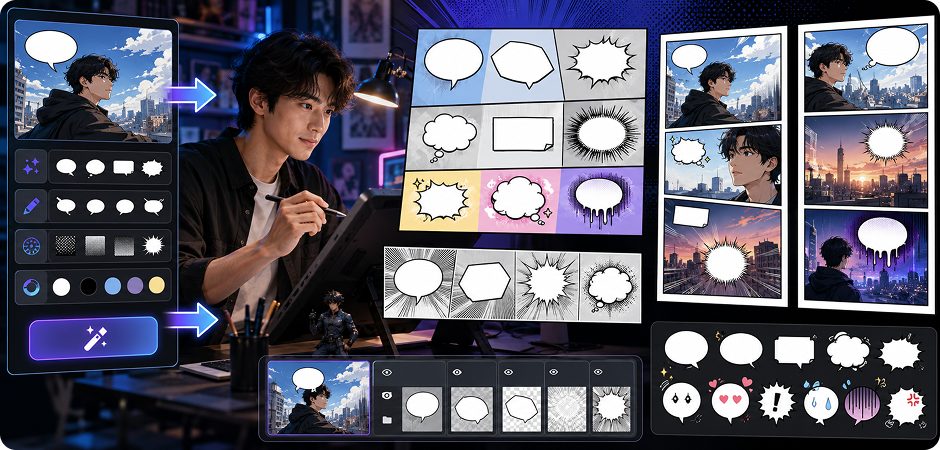
Task: Pick the plain oval bubble sticker
Action: click(686, 349)
